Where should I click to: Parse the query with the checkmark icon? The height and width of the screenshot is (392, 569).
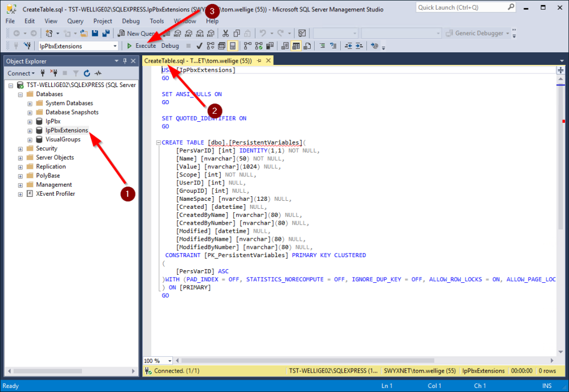pos(199,46)
